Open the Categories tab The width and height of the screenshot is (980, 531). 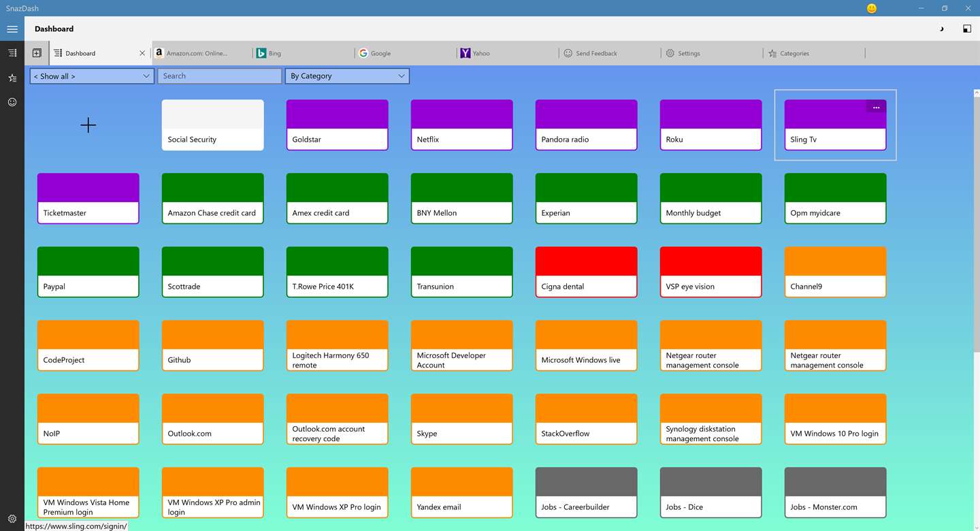coord(814,53)
